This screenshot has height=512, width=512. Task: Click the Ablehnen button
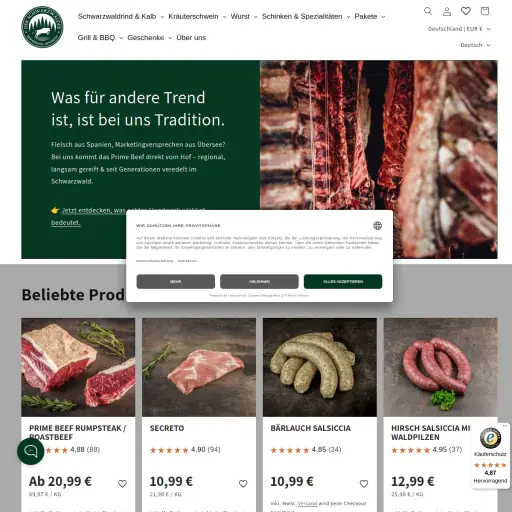click(x=259, y=282)
